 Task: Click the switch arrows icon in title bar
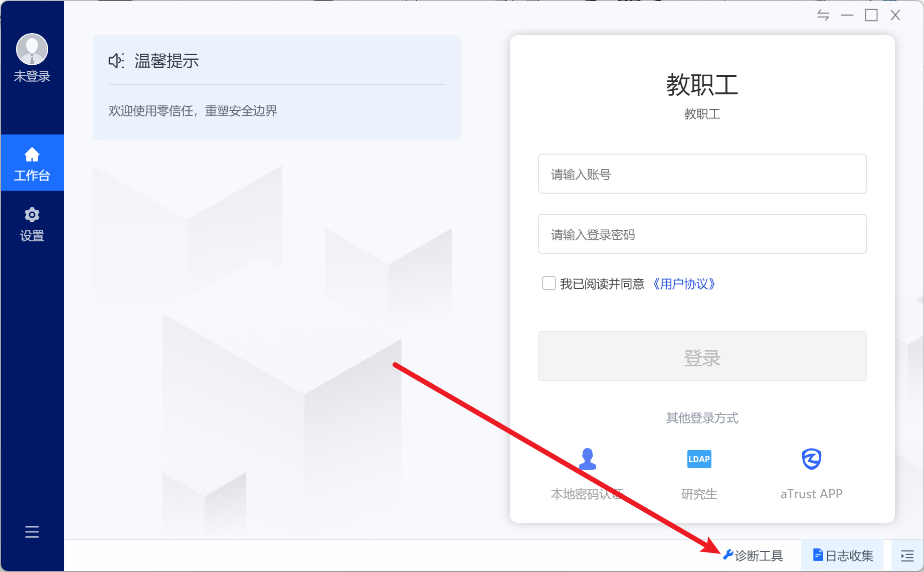point(823,16)
